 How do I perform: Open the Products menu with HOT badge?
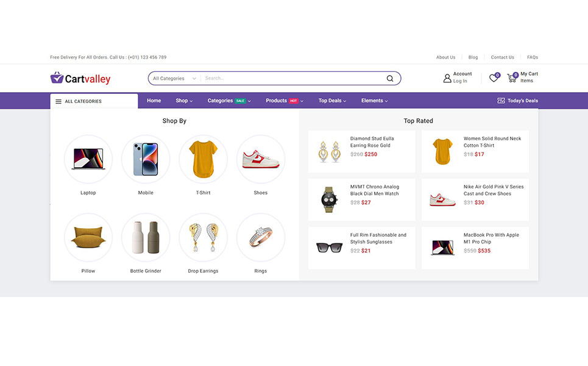point(284,101)
